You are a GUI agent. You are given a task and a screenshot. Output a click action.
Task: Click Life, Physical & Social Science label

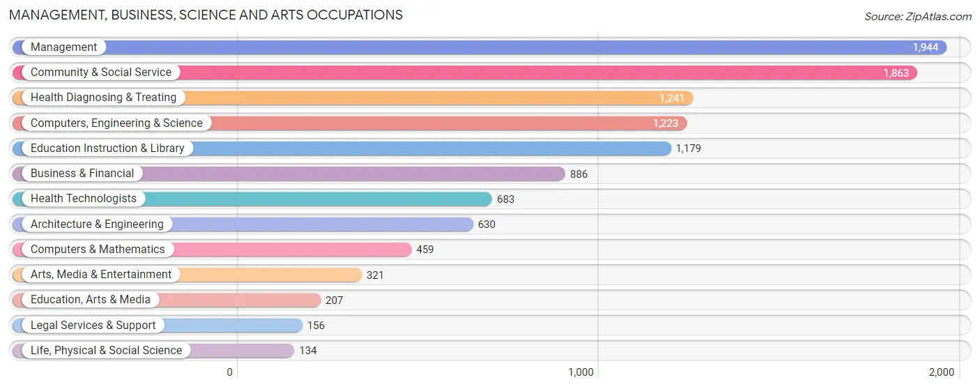pos(106,351)
